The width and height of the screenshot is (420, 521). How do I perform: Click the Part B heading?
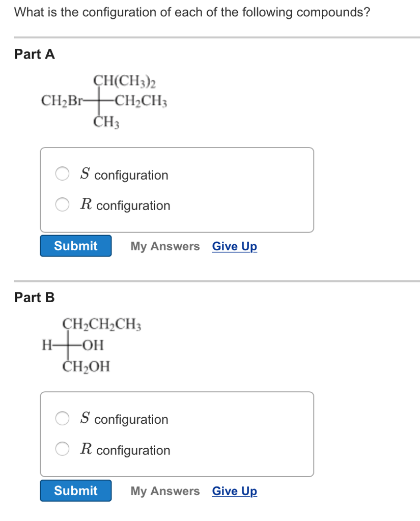(34, 298)
